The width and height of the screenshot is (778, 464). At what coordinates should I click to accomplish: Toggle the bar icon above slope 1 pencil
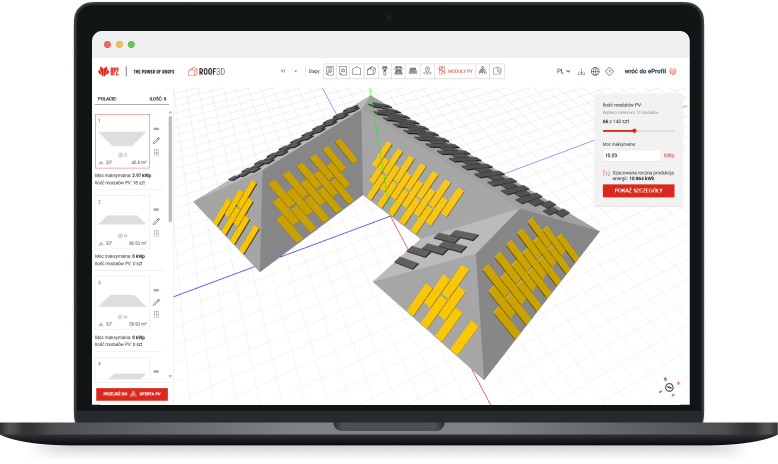156,128
